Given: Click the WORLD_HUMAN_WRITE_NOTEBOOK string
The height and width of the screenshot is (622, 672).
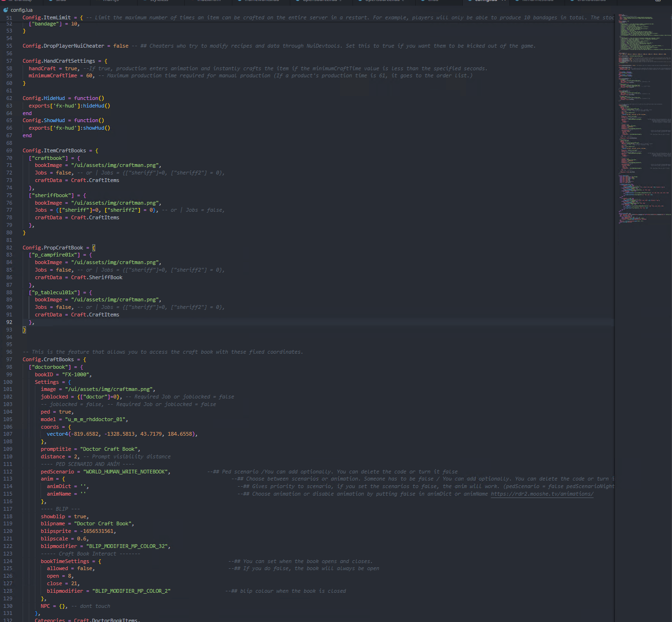Looking at the screenshot, I should tap(126, 472).
